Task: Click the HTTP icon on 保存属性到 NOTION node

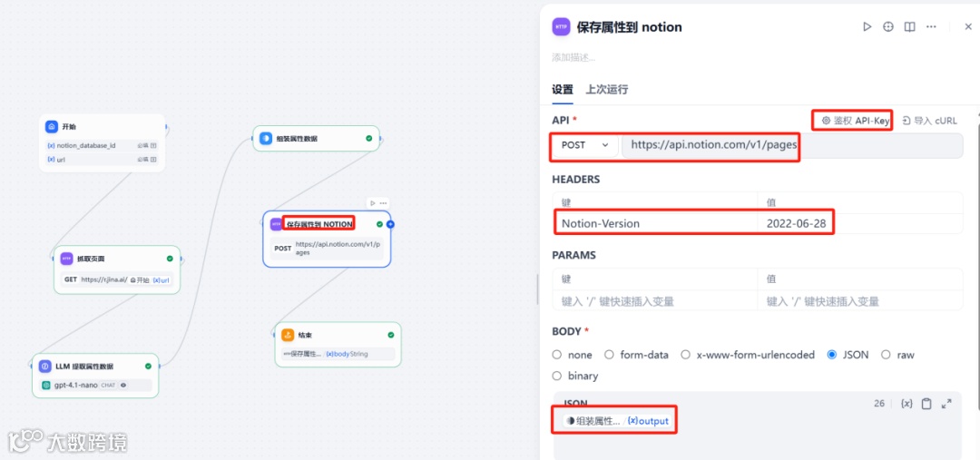Action: 276,224
